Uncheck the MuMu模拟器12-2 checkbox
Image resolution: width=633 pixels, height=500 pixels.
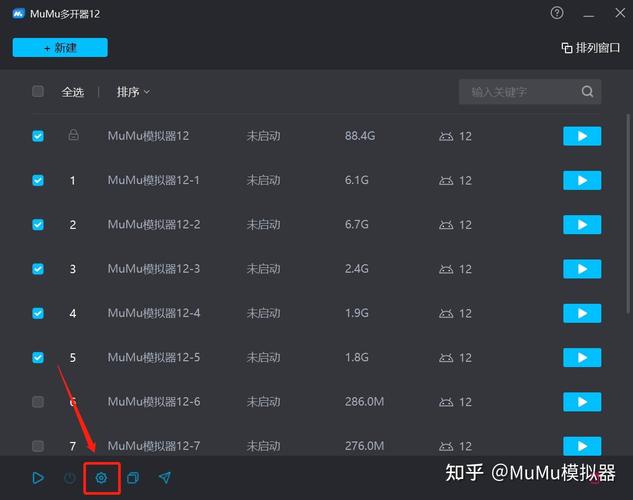pos(38,224)
